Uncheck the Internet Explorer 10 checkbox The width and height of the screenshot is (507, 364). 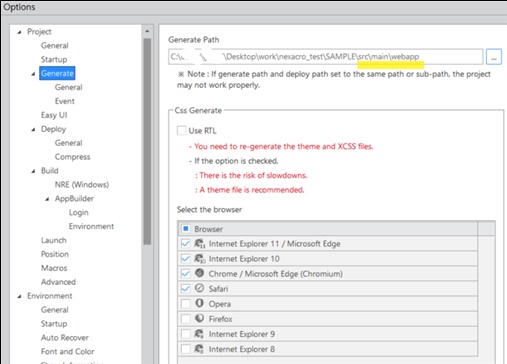(x=186, y=259)
